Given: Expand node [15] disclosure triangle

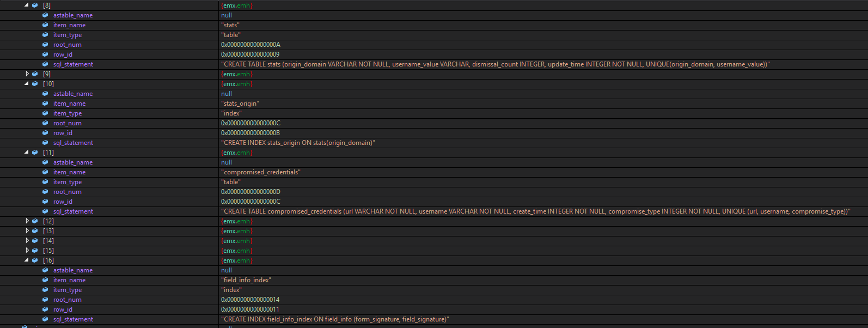Looking at the screenshot, I should 27,251.
